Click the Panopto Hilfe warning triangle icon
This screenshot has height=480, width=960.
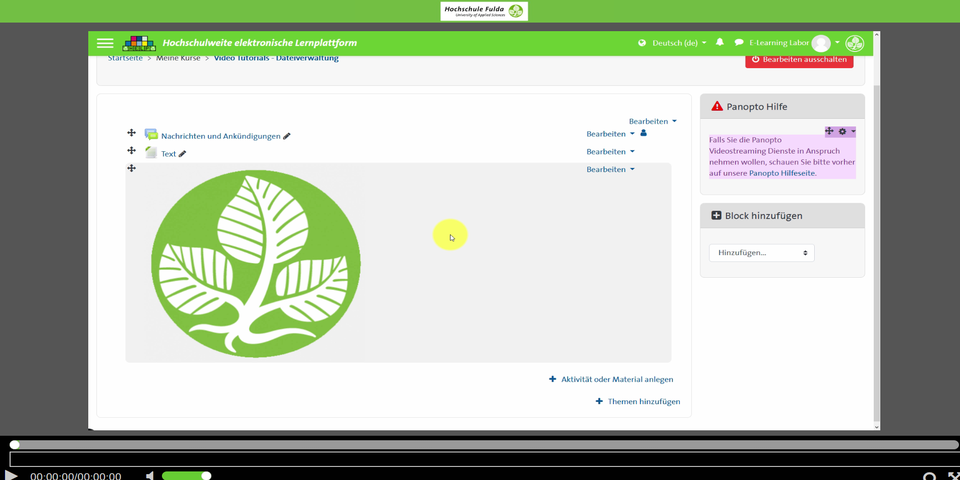[717, 107]
